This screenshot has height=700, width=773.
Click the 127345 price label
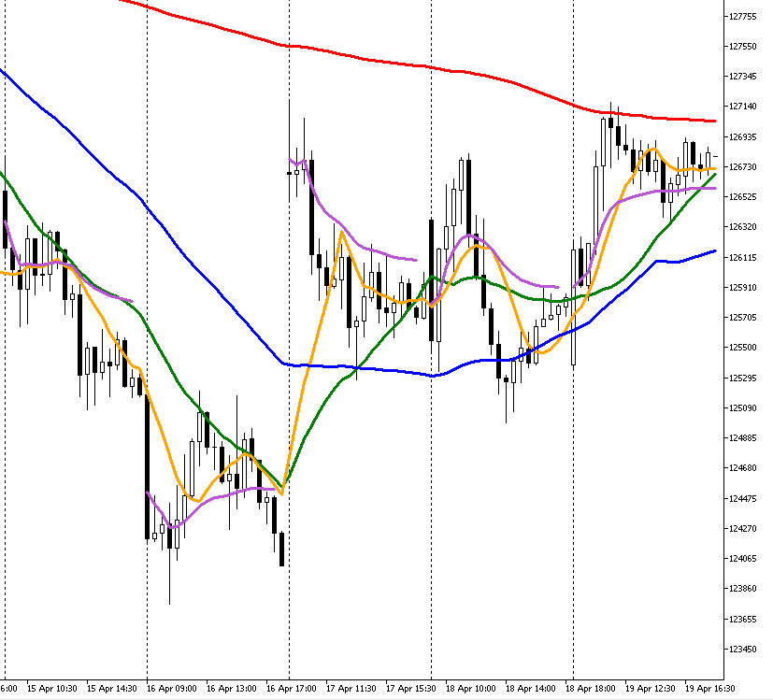(x=742, y=77)
